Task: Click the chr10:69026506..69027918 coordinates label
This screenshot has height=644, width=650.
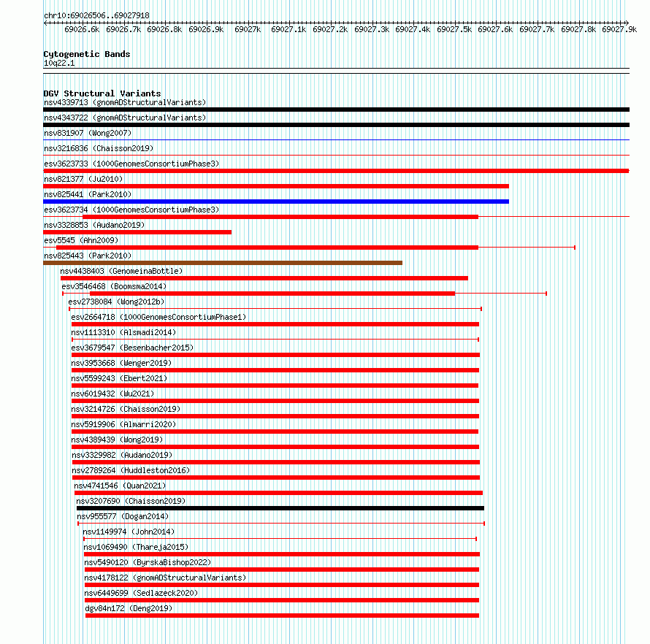Action: click(96, 15)
